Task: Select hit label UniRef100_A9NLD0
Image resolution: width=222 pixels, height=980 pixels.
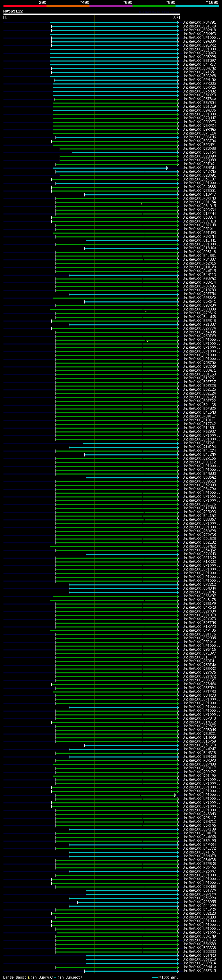Action: click(x=199, y=80)
